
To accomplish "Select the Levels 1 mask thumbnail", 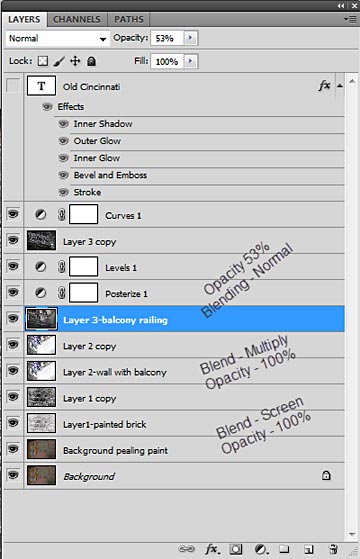I will pos(83,266).
